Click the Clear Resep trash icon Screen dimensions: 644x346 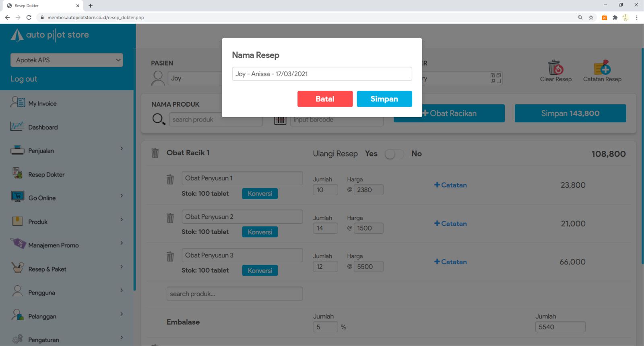555,68
